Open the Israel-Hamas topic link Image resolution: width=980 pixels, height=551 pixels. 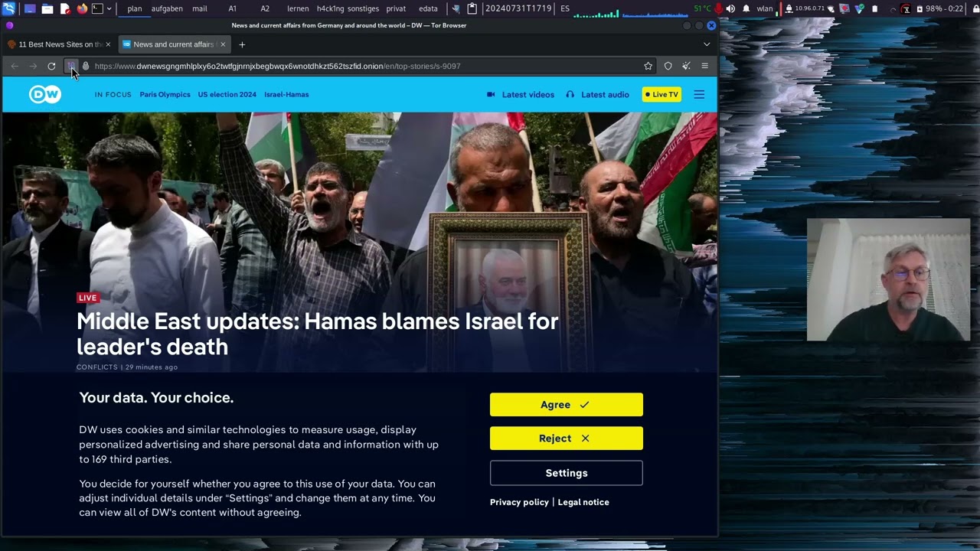tap(286, 94)
